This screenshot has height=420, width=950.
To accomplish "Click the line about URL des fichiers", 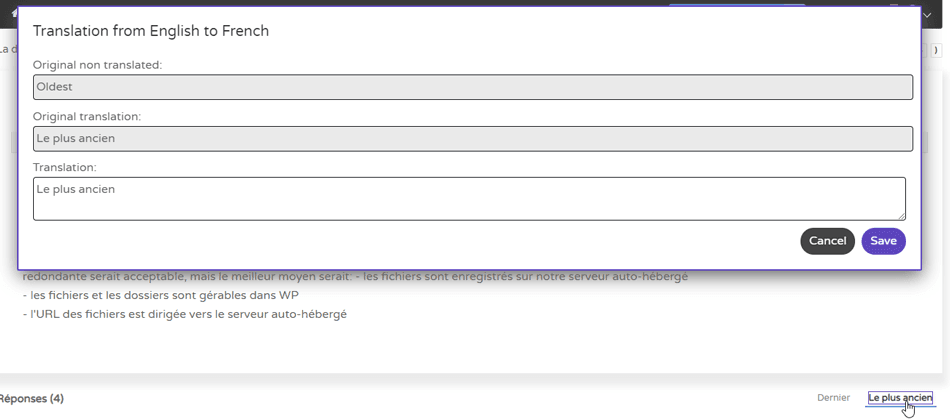I will [185, 314].
